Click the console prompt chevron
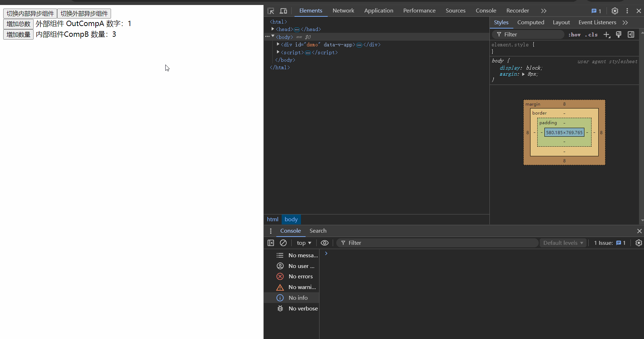Image resolution: width=644 pixels, height=339 pixels. tap(326, 253)
